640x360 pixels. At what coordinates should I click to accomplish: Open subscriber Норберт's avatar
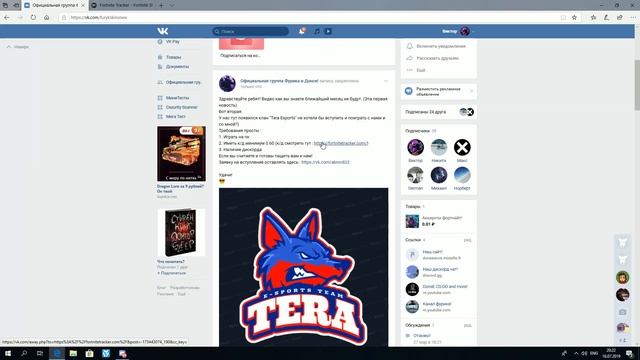pos(462,175)
